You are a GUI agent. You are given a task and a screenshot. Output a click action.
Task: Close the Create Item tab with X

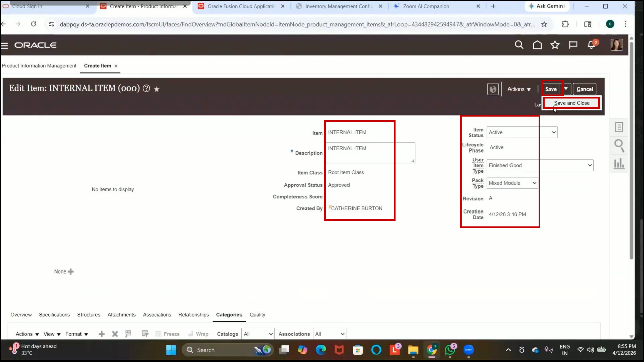(x=116, y=66)
